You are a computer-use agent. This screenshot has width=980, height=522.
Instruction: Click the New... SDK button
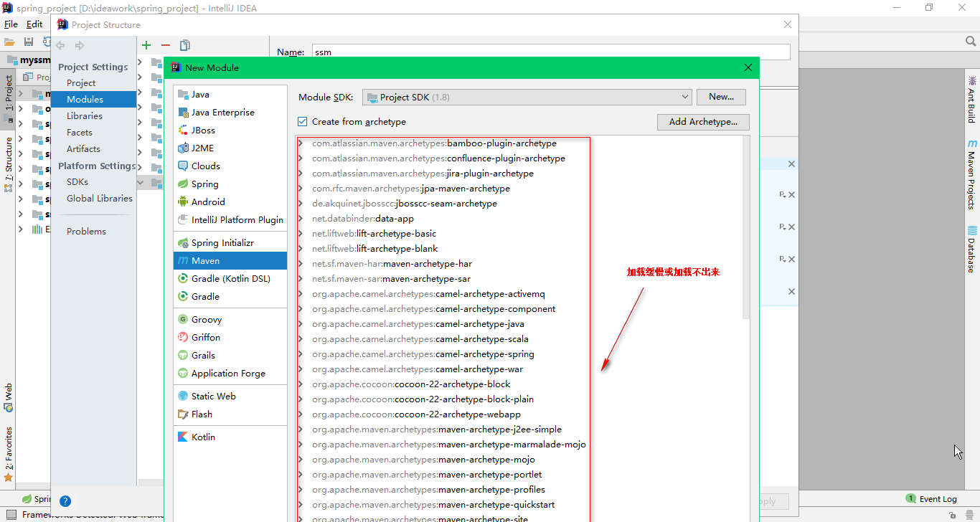click(721, 97)
